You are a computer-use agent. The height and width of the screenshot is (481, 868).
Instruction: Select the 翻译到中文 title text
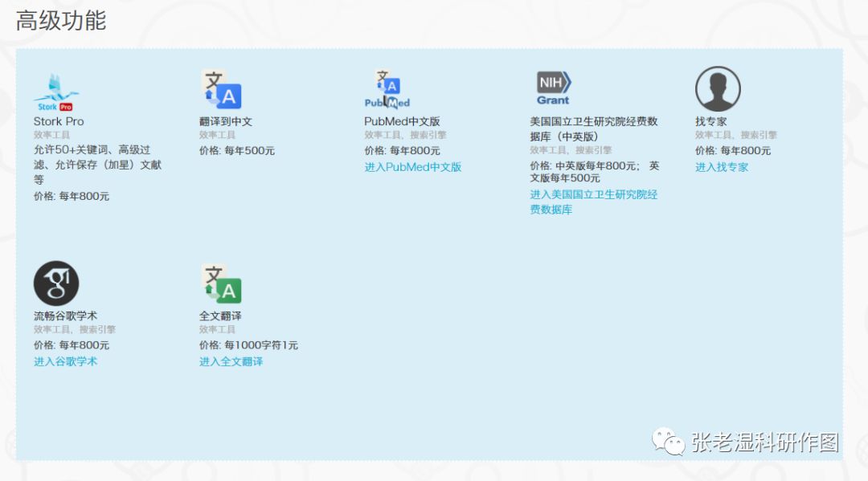coord(226,121)
